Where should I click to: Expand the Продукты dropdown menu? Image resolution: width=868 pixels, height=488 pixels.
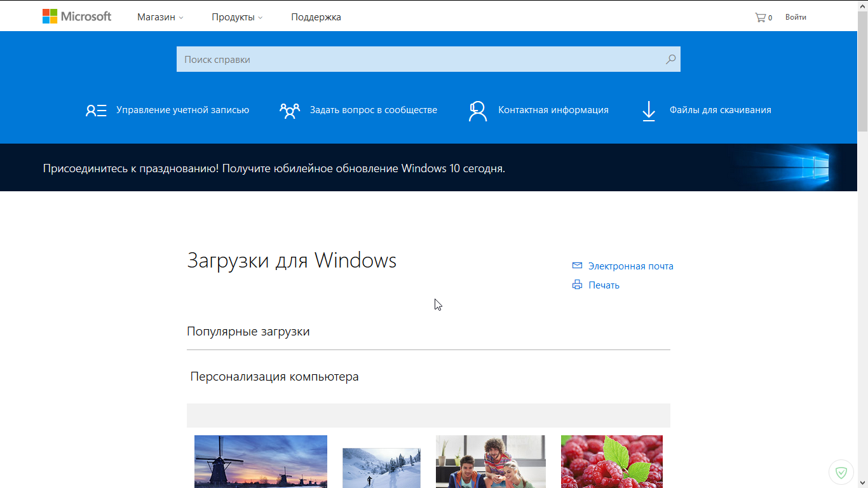(x=237, y=17)
